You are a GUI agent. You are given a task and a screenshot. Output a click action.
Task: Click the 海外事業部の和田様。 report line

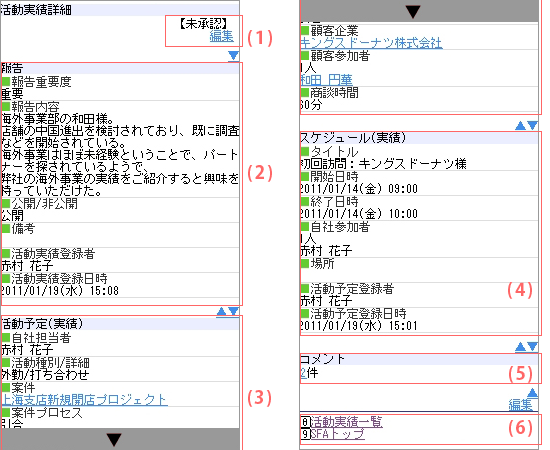pyautogui.click(x=58, y=119)
